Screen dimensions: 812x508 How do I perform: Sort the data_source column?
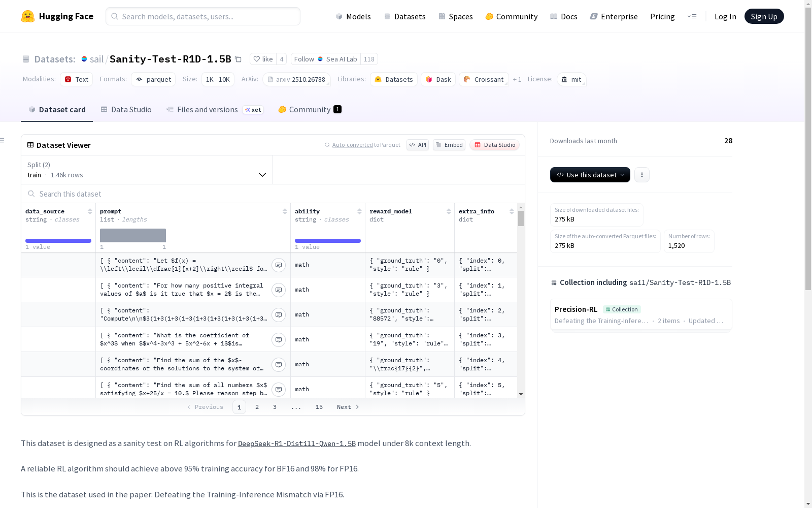[90, 211]
